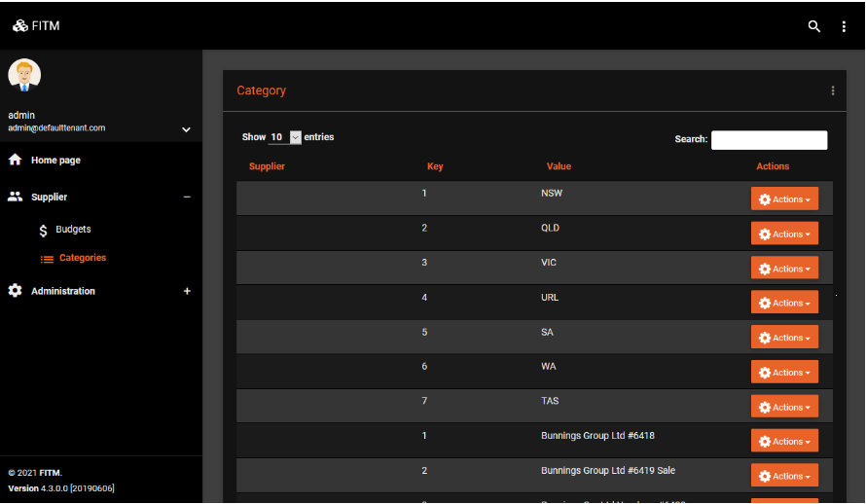Click the QLD value cell
Image resolution: width=866 pixels, height=504 pixels.
point(550,228)
